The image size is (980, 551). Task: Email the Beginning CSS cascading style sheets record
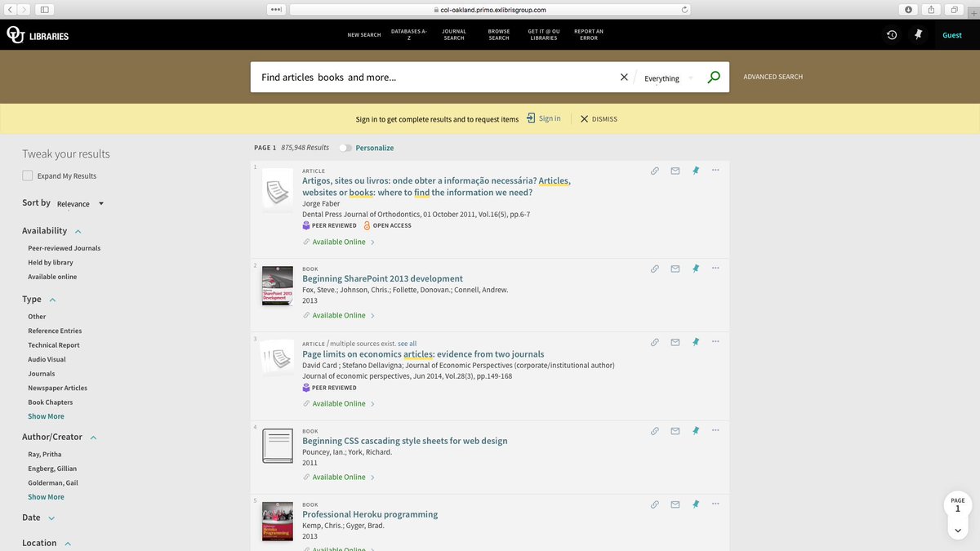(x=675, y=431)
